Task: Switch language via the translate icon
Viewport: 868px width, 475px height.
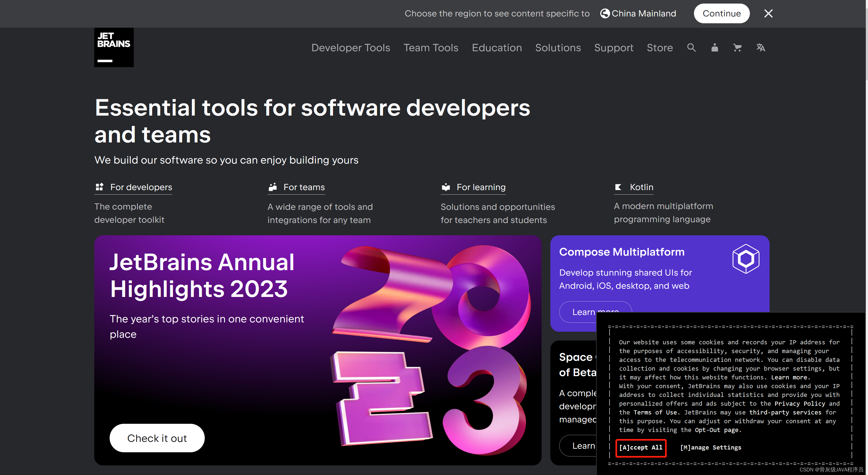Action: (x=761, y=47)
